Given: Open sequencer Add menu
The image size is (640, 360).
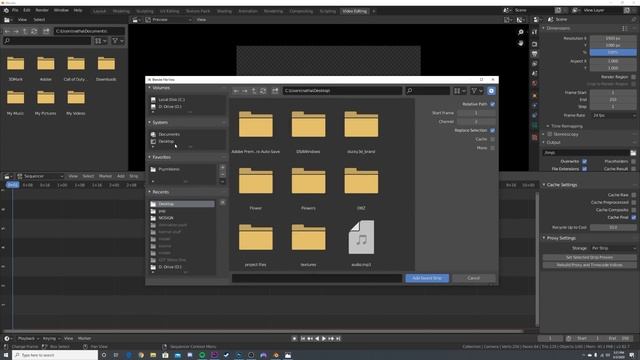Looking at the screenshot, I should click(x=121, y=176).
